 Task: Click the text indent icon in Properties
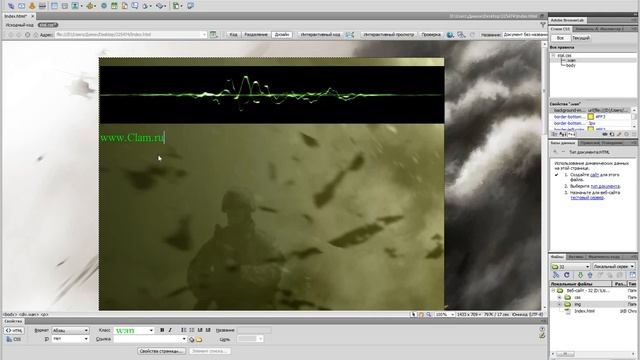point(208,330)
